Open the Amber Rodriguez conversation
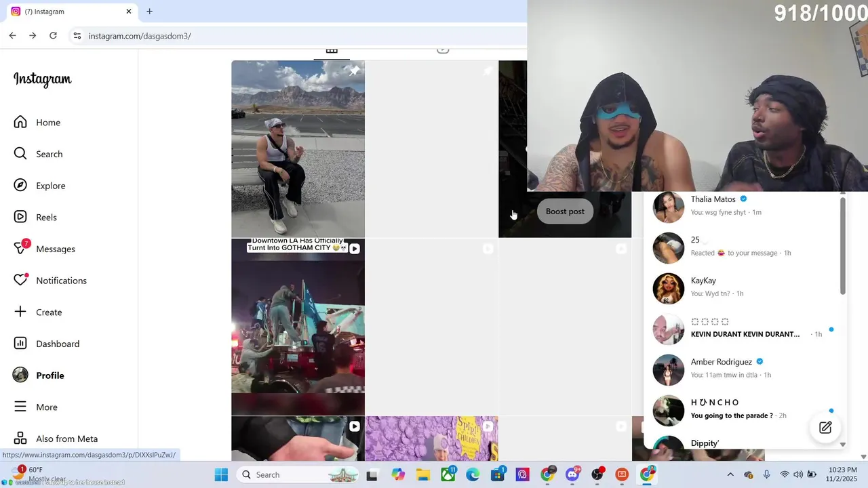868x488 pixels. 742,369
